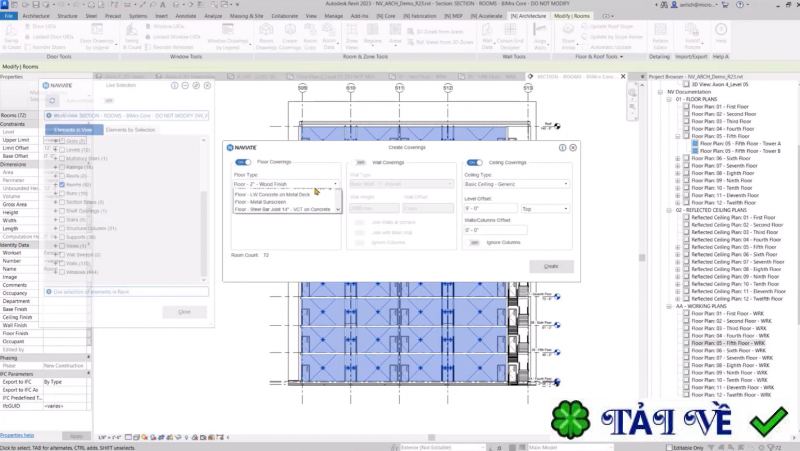Toggle Editable Only checkbox in status bar
Viewport: 800px width, 451px height.
click(669, 447)
